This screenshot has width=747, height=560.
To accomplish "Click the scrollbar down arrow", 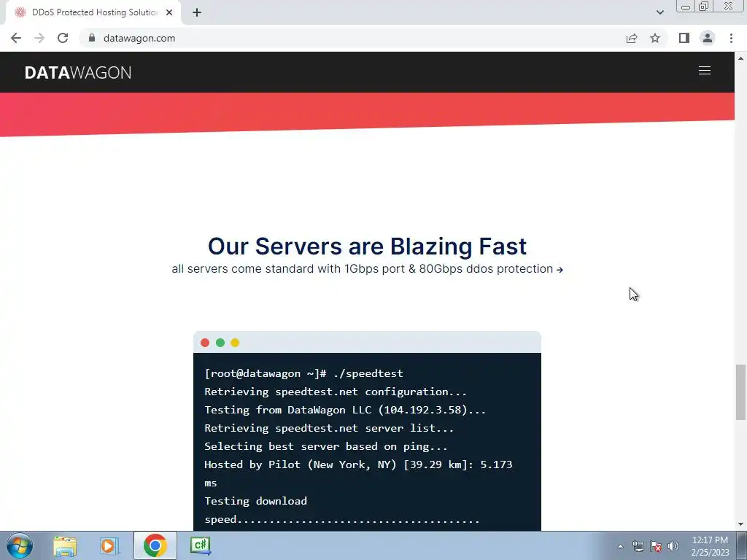I will (740, 524).
